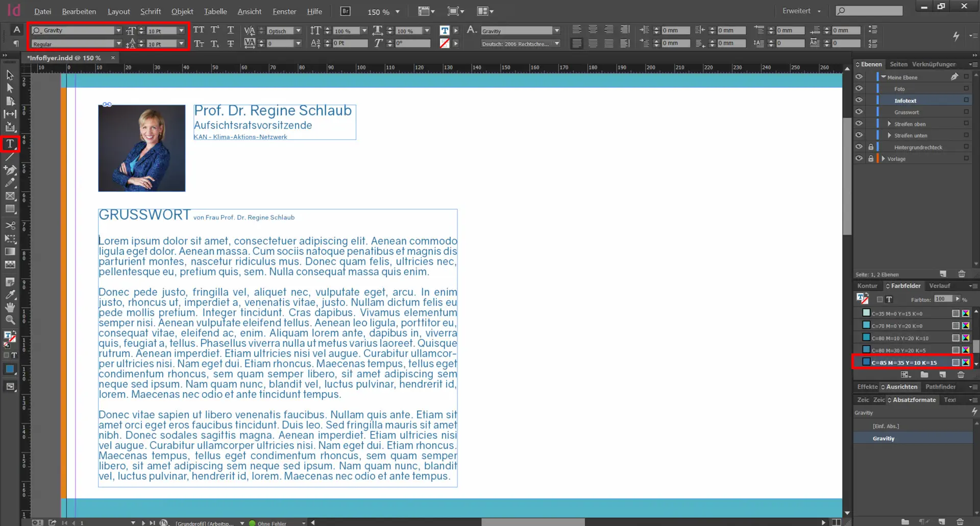Unlock the Hintergrundrechteck layer
This screenshot has width=980, height=526.
[x=871, y=147]
